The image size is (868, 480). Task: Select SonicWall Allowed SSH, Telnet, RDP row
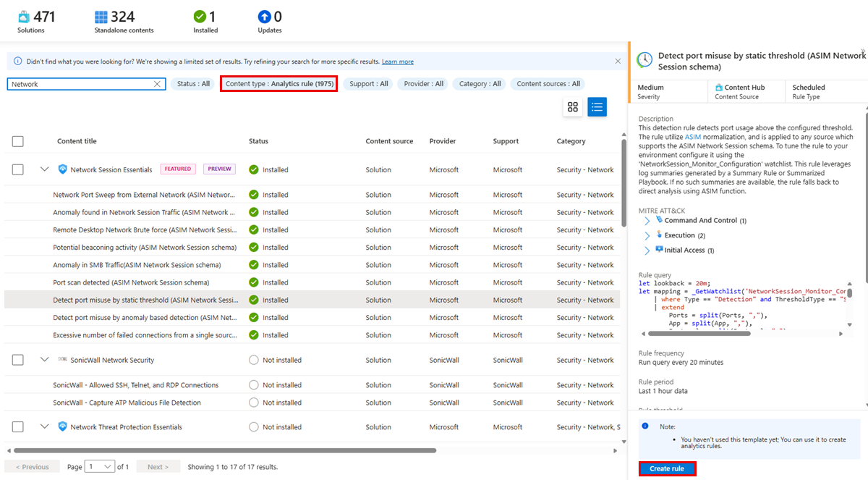click(x=312, y=385)
